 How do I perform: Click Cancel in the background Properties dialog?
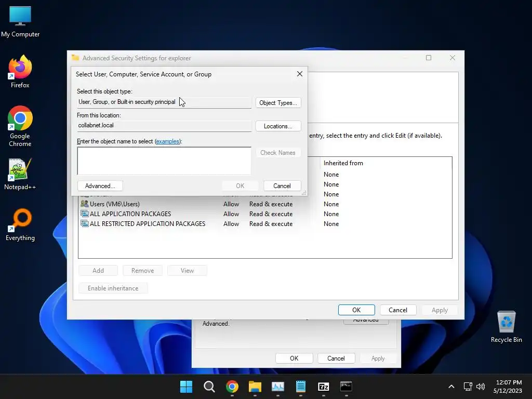pyautogui.click(x=336, y=358)
